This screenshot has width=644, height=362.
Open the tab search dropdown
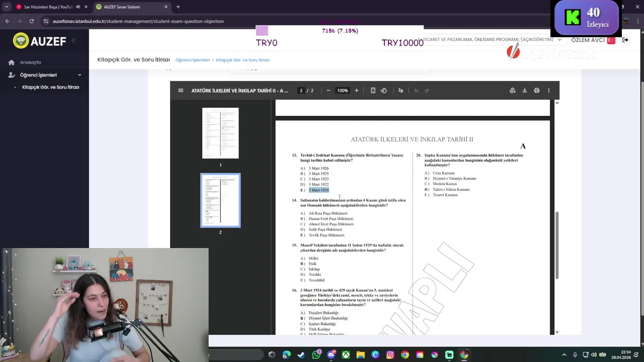click(x=7, y=7)
